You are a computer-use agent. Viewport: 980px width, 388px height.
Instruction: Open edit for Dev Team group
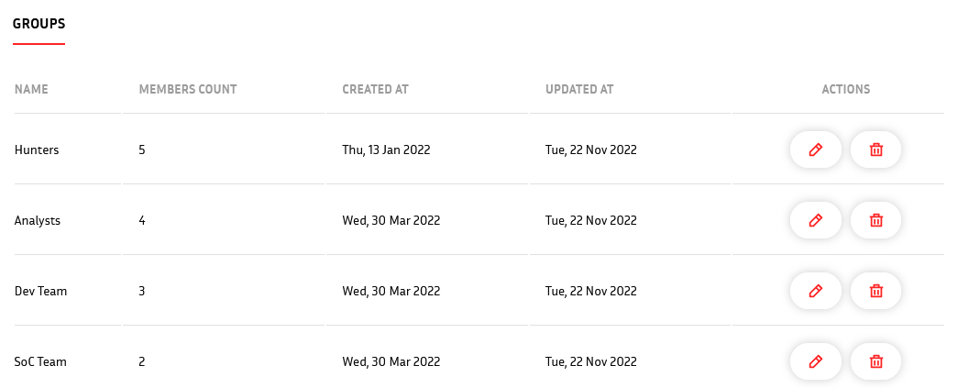[816, 291]
